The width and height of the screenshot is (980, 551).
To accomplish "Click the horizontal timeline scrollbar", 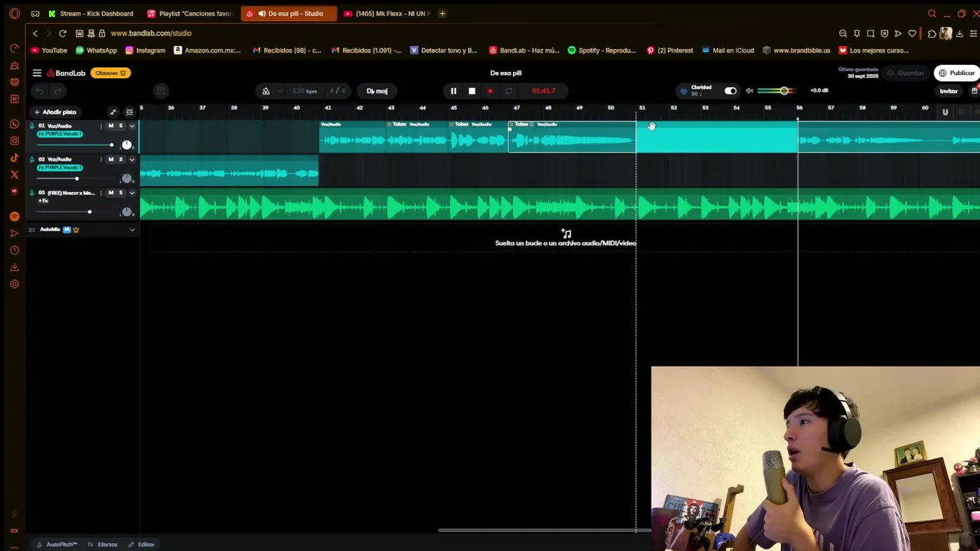I will point(544,530).
